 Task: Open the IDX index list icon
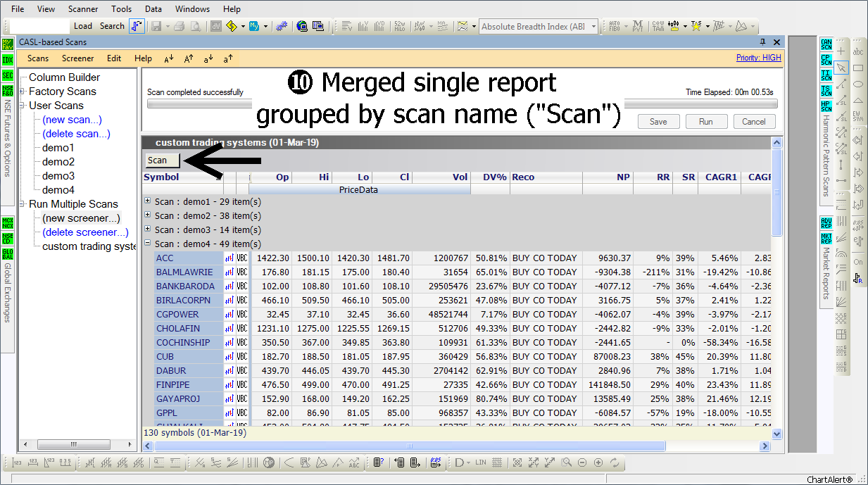(8, 60)
